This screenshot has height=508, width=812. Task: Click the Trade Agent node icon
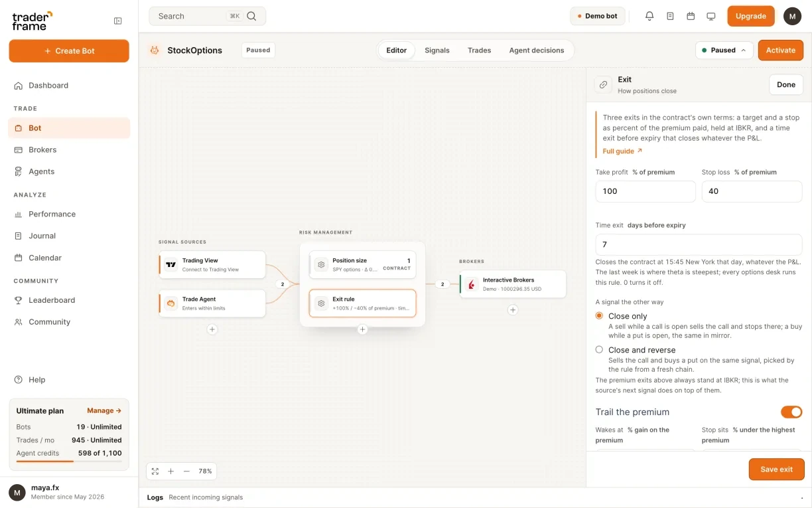pyautogui.click(x=171, y=303)
